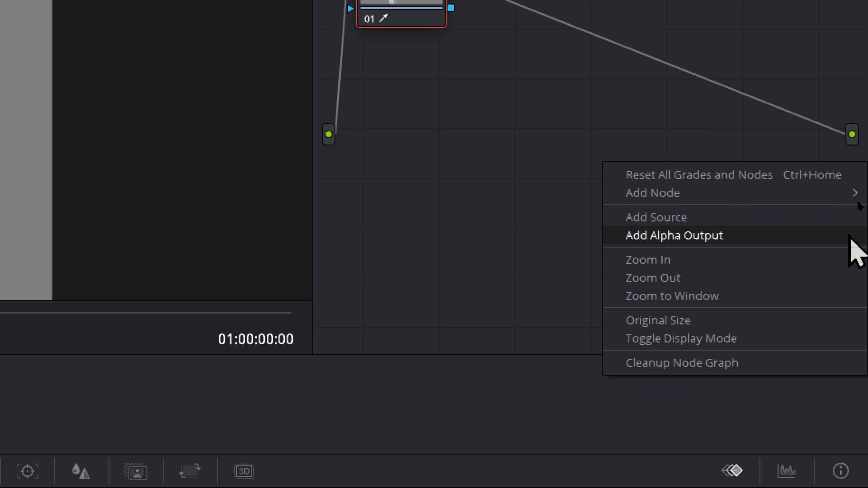Click the blue alpha square on node 01

(452, 8)
